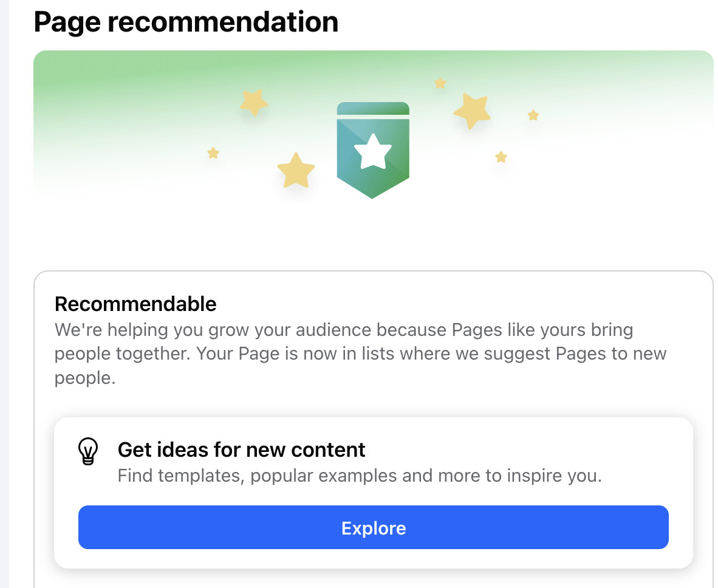
Task: Click the top dark green band of the badge
Action: click(373, 108)
